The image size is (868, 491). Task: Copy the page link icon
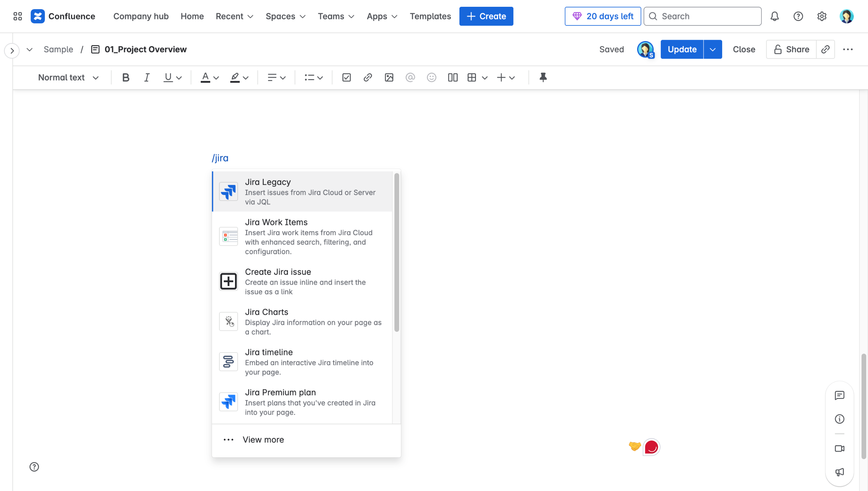826,49
